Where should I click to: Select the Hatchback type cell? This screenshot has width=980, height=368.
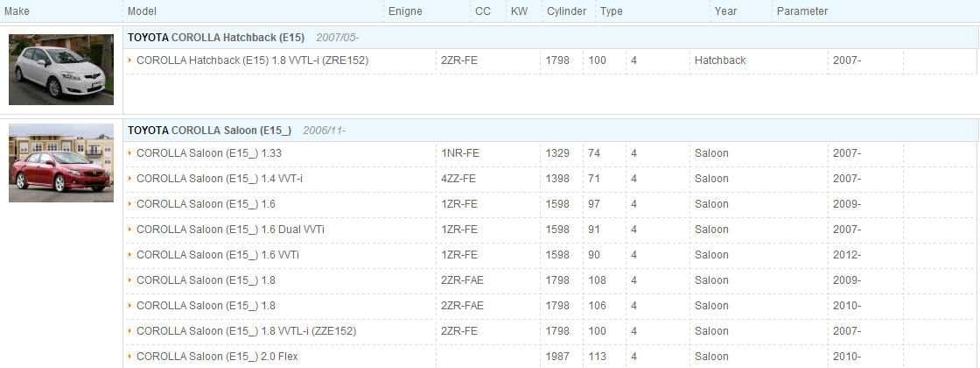(720, 60)
